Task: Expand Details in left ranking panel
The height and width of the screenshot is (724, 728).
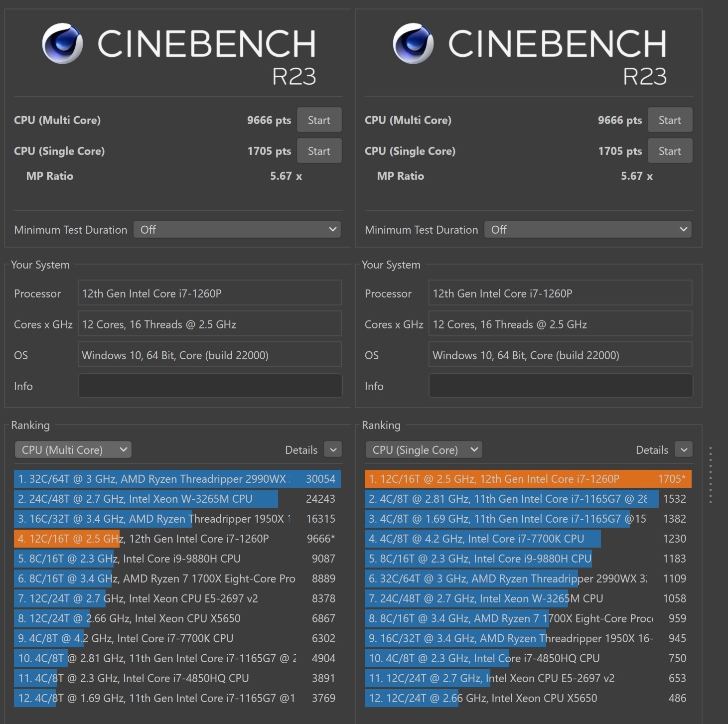Action: [333, 450]
